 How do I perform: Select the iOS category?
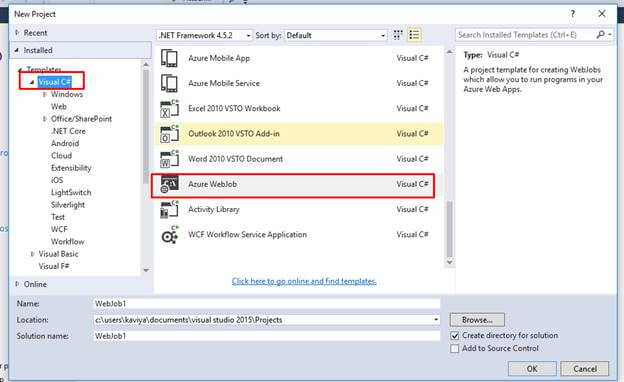pos(57,180)
